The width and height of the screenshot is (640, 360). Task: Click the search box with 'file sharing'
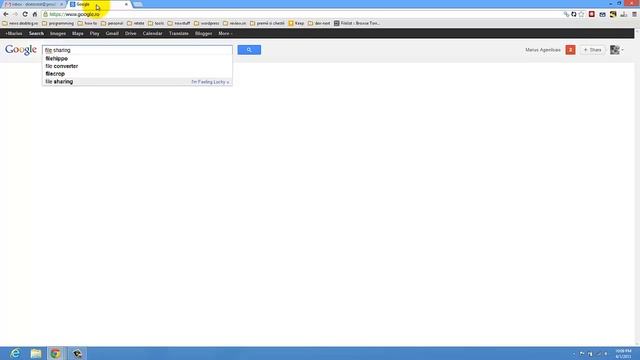click(137, 50)
